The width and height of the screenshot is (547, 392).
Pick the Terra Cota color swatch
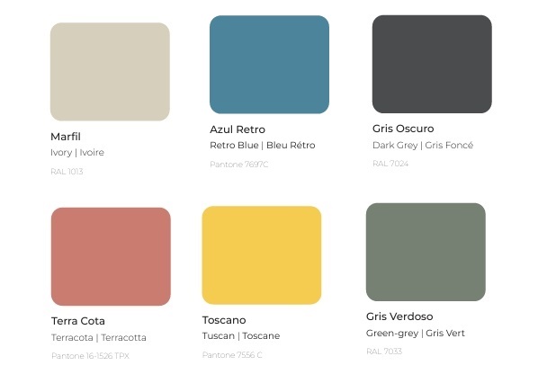coord(111,256)
